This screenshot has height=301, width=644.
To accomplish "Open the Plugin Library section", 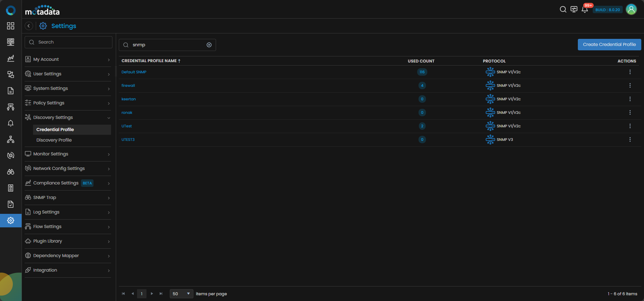I will pos(68,241).
